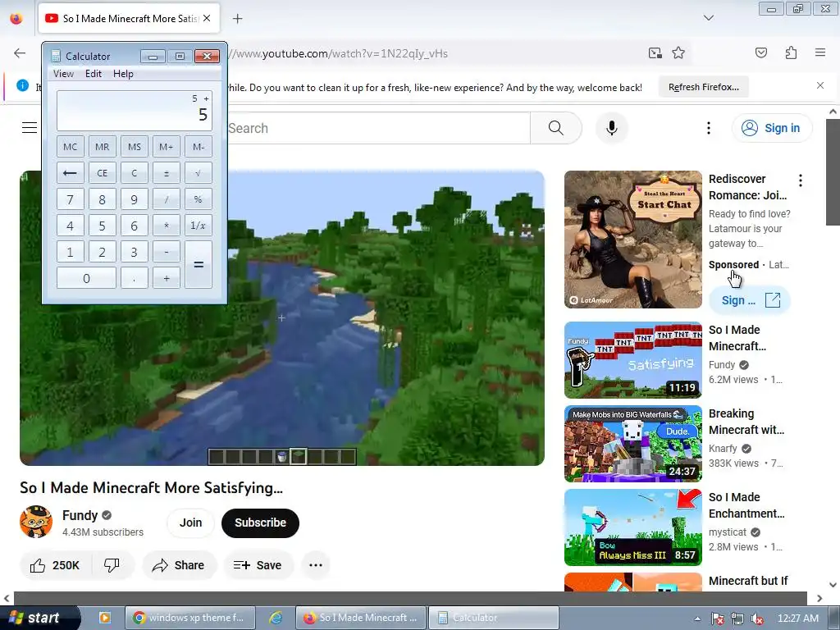The image size is (840, 630).
Task: Open the Always Miss III enchantment thumbnail
Action: click(x=632, y=527)
